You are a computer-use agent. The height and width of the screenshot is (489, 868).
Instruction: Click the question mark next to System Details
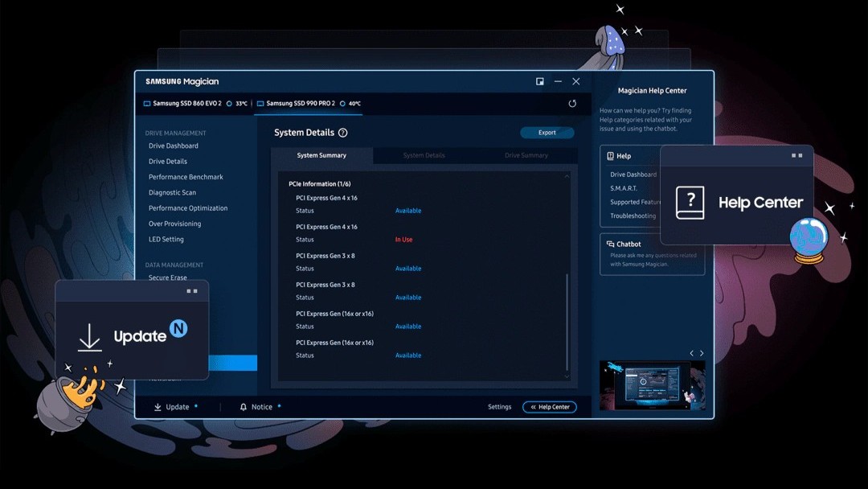343,133
